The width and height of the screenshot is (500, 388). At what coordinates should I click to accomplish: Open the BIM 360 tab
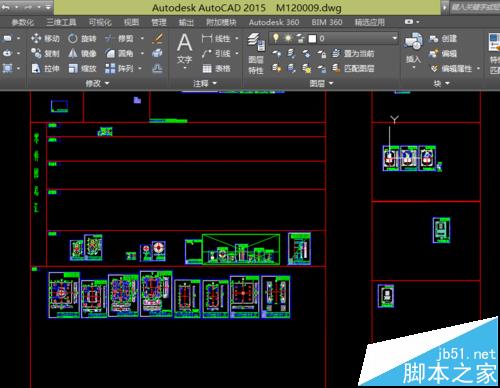[327, 22]
